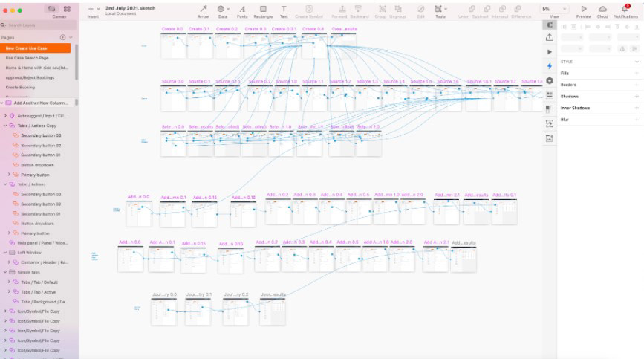Add a Blur effect

[x=637, y=120]
